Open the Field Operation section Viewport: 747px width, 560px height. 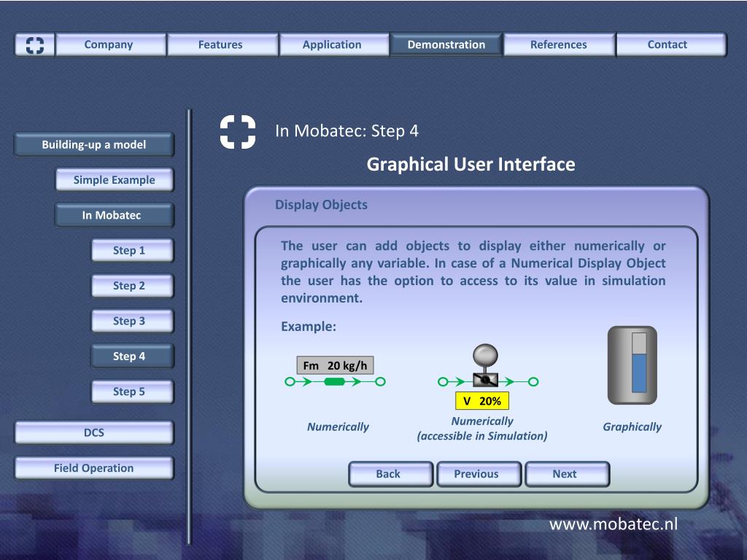click(x=94, y=468)
